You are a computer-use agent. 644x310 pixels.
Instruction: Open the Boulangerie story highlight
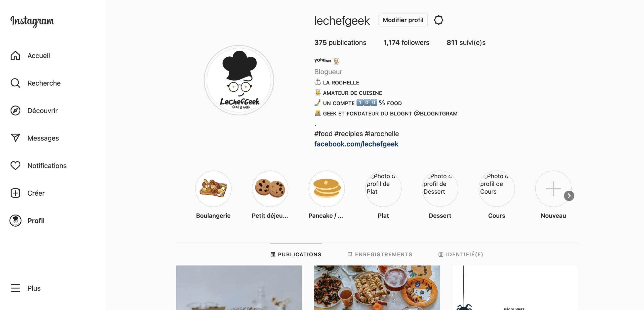[213, 189]
